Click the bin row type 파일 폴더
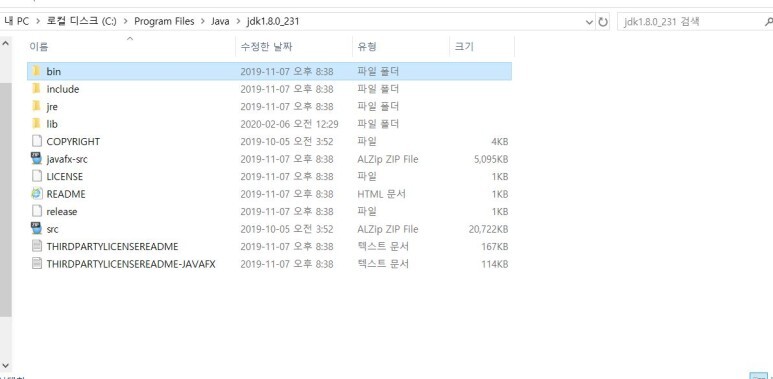Viewport: 773px width, 379px height. [x=378, y=71]
